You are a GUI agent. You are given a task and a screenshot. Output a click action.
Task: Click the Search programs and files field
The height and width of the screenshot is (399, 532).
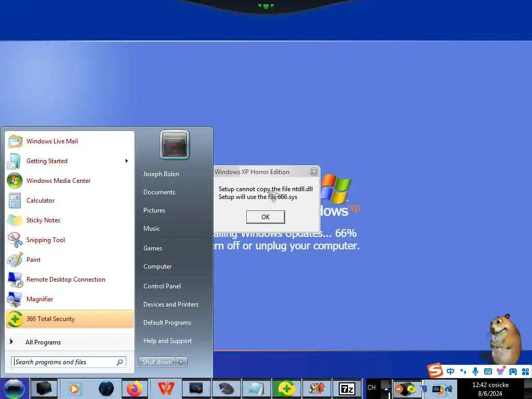68,362
